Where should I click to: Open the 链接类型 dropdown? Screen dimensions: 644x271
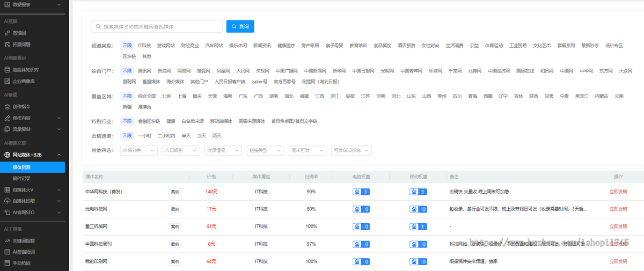[266, 150]
